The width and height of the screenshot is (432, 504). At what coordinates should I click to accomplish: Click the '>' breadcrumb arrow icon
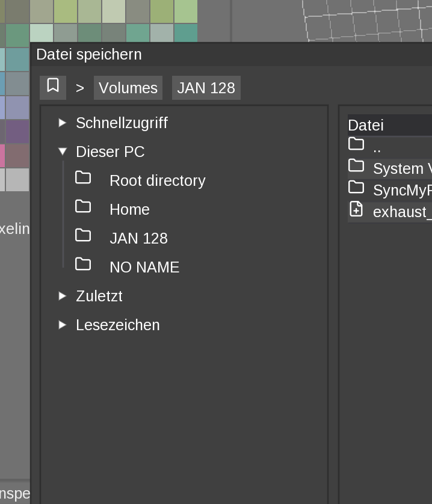pos(79,88)
